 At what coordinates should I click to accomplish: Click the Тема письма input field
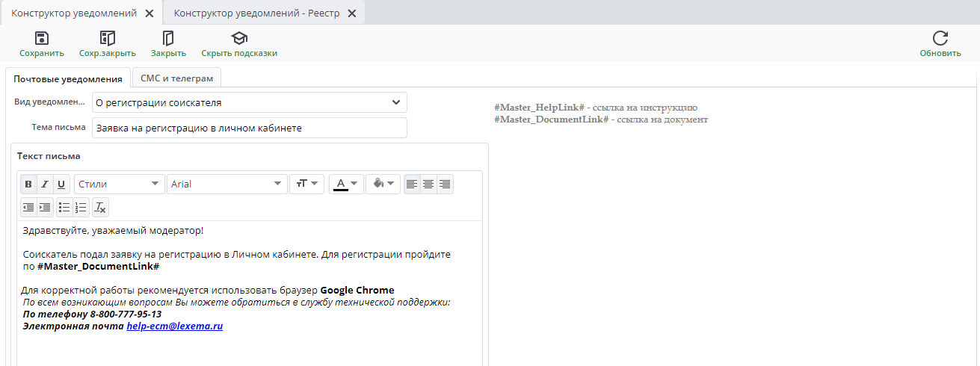click(250, 128)
